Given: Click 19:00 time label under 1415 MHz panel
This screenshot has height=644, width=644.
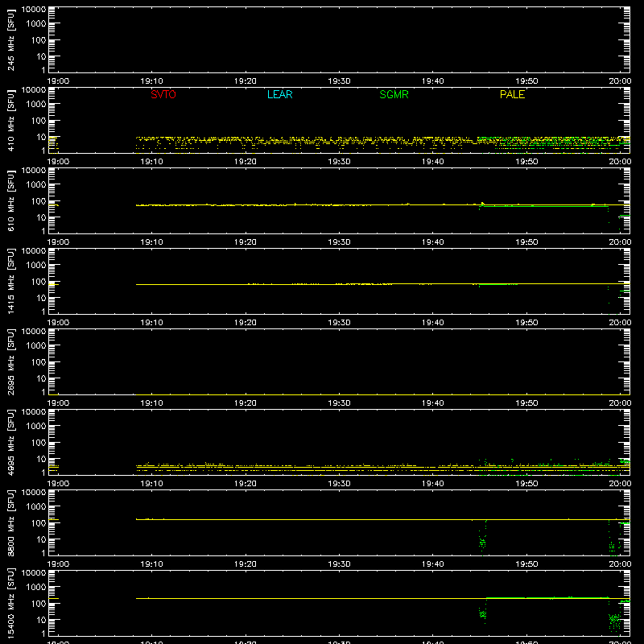Looking at the screenshot, I should 58,323.
